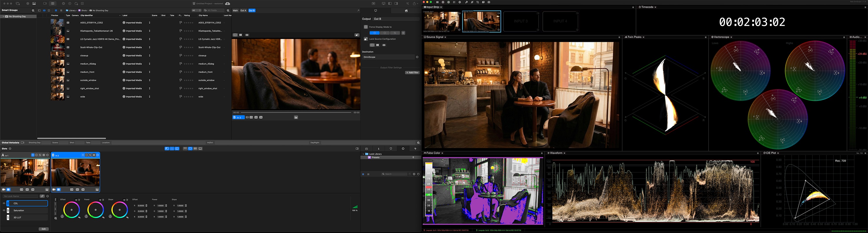
Task: Click the library search magnifier settings icon
Action: [x=228, y=10]
